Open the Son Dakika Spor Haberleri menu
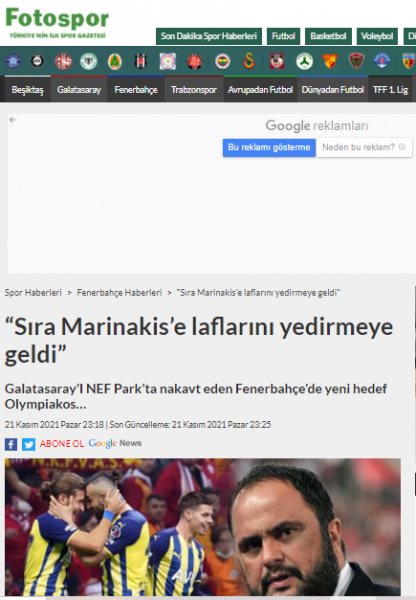The image size is (416, 600). coord(209,36)
